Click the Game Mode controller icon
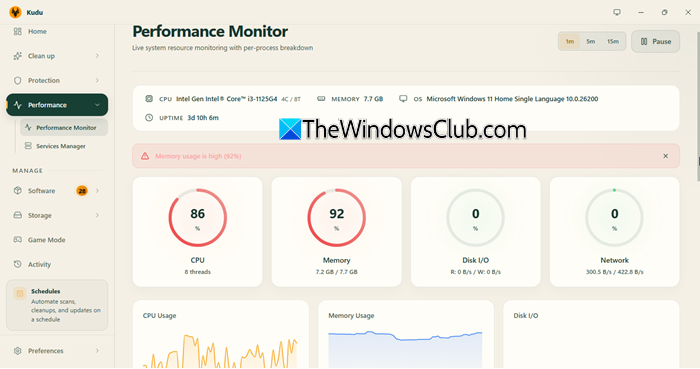This screenshot has height=369, width=700. pyautogui.click(x=17, y=240)
